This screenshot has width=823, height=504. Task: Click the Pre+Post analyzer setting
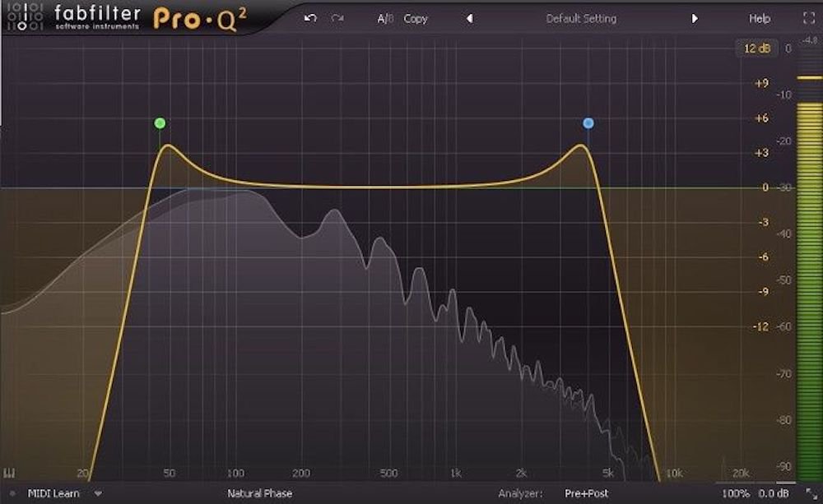(x=587, y=493)
